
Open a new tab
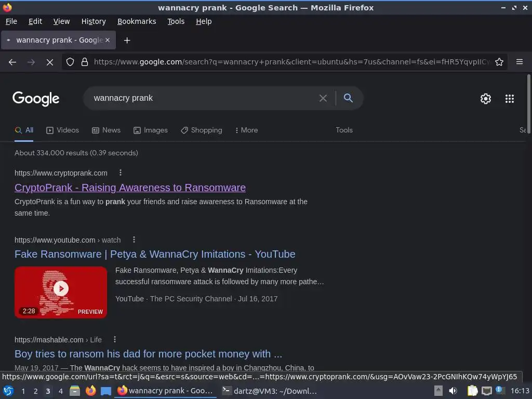(x=127, y=41)
